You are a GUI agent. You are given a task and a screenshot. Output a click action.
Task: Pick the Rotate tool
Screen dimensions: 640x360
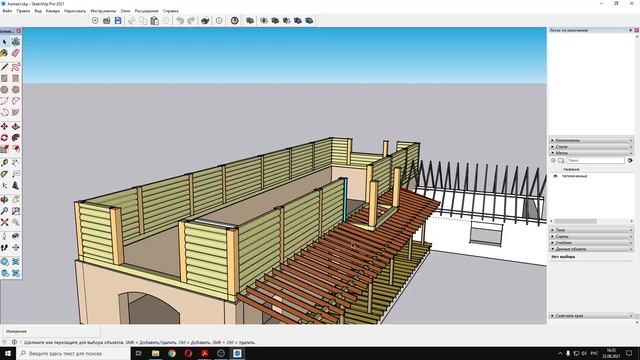point(4,138)
